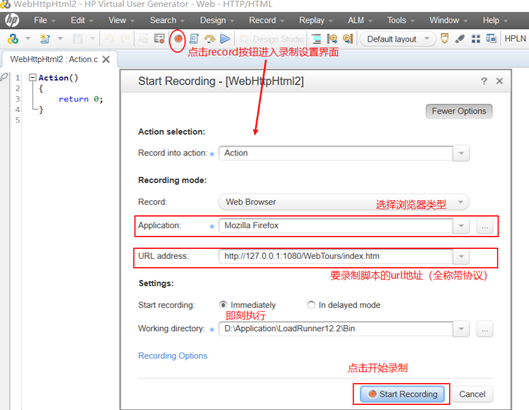529x410 pixels.
Task: Click the search-next icon with magnifier
Action: point(348,39)
